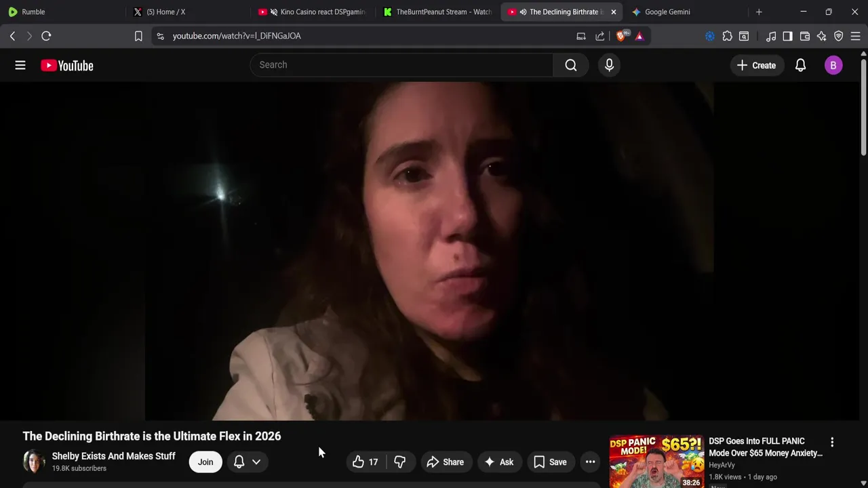Open Brave Shields lion icon
868x488 pixels.
tap(621, 36)
